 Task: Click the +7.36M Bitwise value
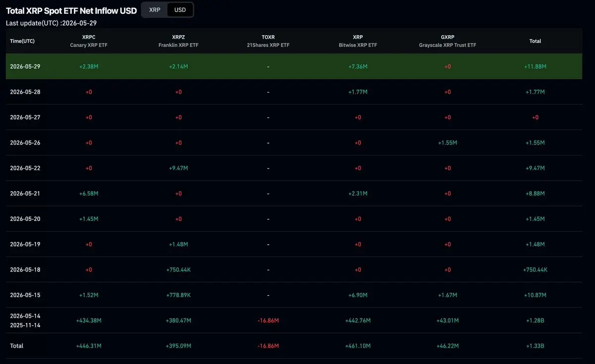[x=358, y=66]
